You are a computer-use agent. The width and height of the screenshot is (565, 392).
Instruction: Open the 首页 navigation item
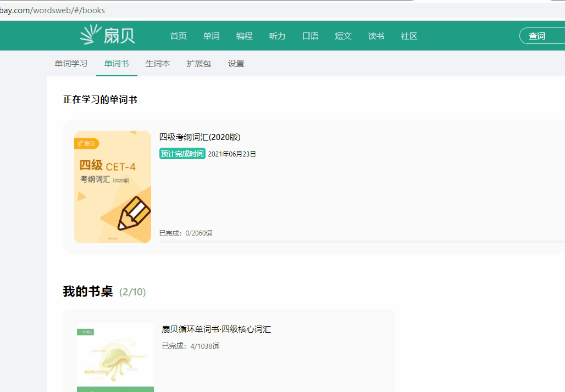[179, 36]
